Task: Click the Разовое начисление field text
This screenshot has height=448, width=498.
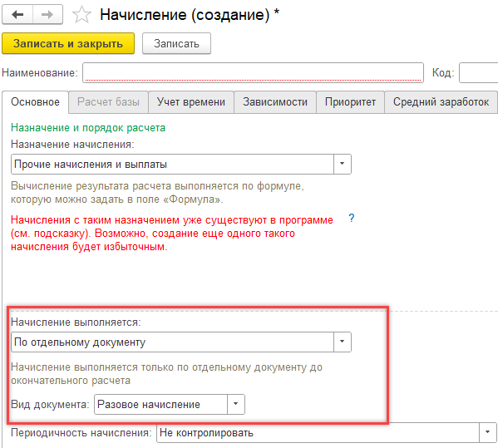Action: pyautogui.click(x=149, y=404)
